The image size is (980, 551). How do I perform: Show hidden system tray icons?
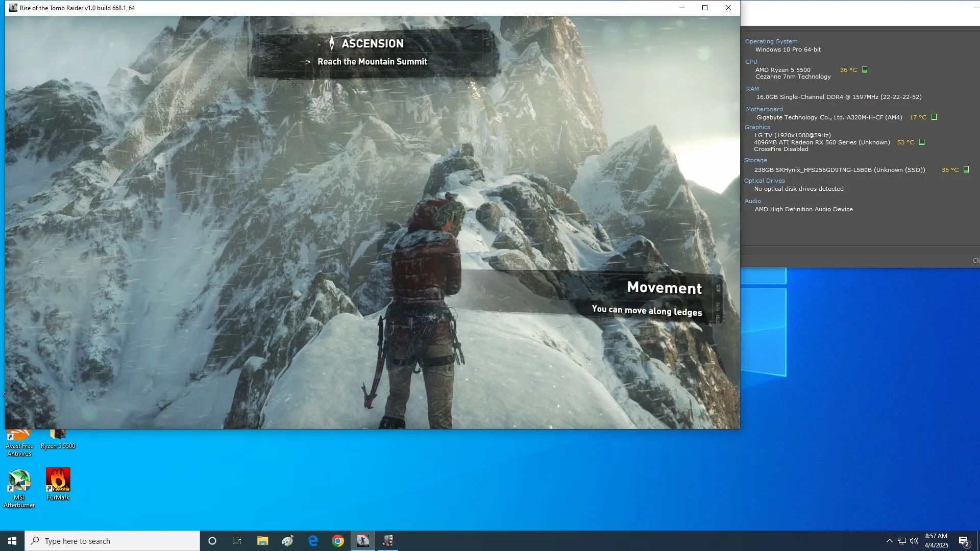tap(890, 541)
